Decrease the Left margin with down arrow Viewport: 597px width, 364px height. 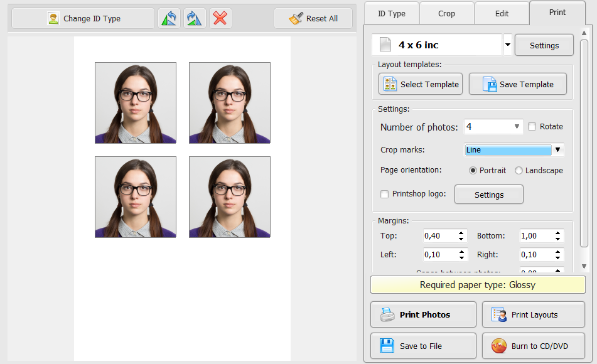tap(461, 258)
